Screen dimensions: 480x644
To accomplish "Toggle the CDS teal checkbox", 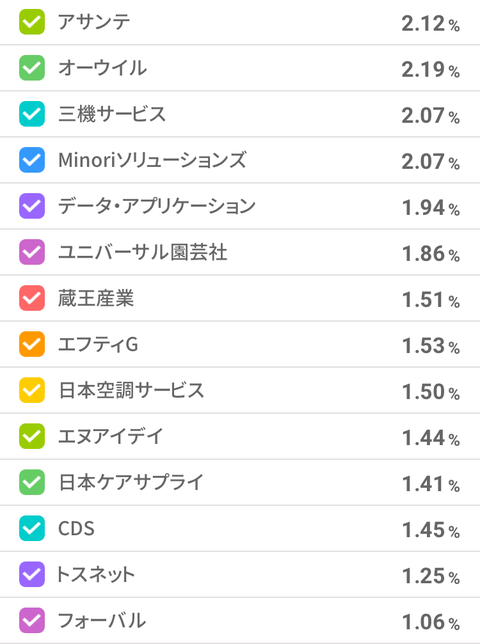I will pyautogui.click(x=32, y=528).
